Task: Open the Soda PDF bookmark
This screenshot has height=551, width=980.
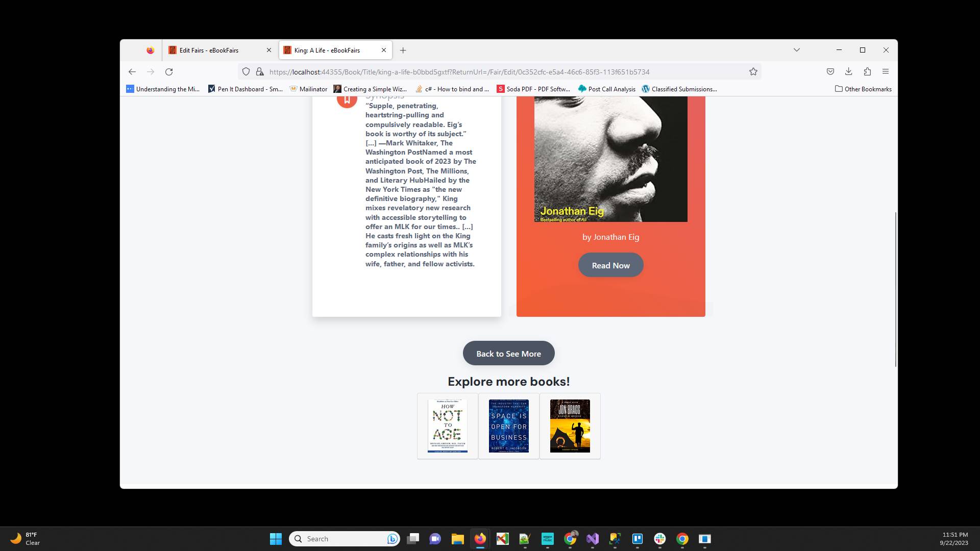Action: (x=533, y=89)
